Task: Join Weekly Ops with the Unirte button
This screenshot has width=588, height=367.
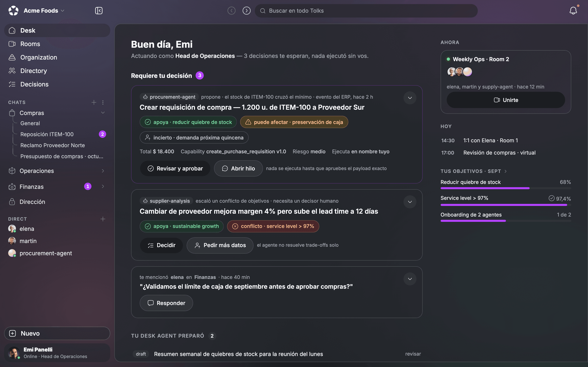Action: coord(506,100)
